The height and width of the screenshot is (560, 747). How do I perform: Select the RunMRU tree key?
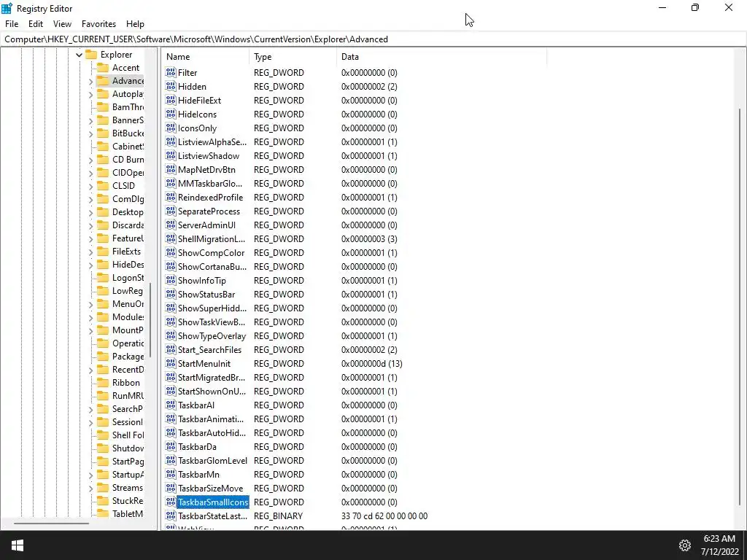coord(128,396)
